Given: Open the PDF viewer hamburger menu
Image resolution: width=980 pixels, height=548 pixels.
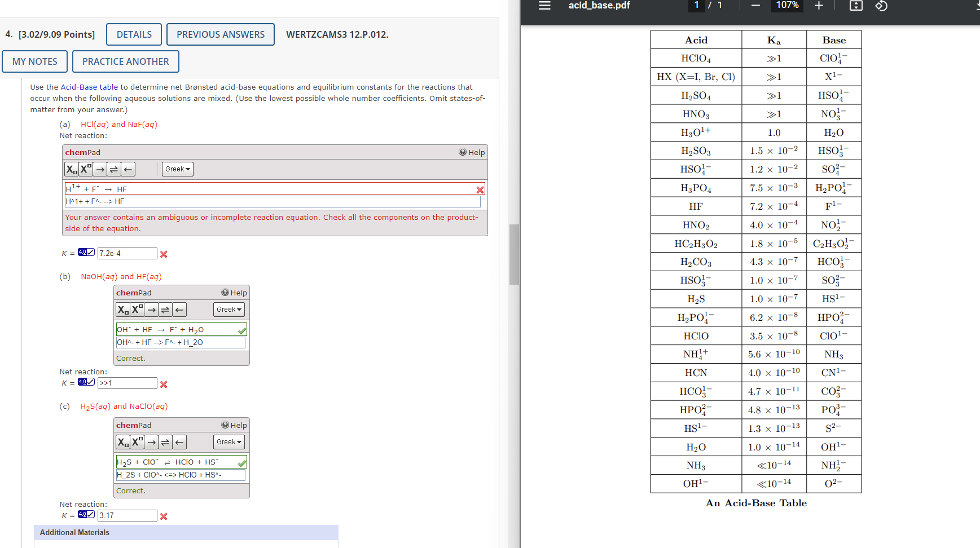Looking at the screenshot, I should pyautogui.click(x=543, y=6).
